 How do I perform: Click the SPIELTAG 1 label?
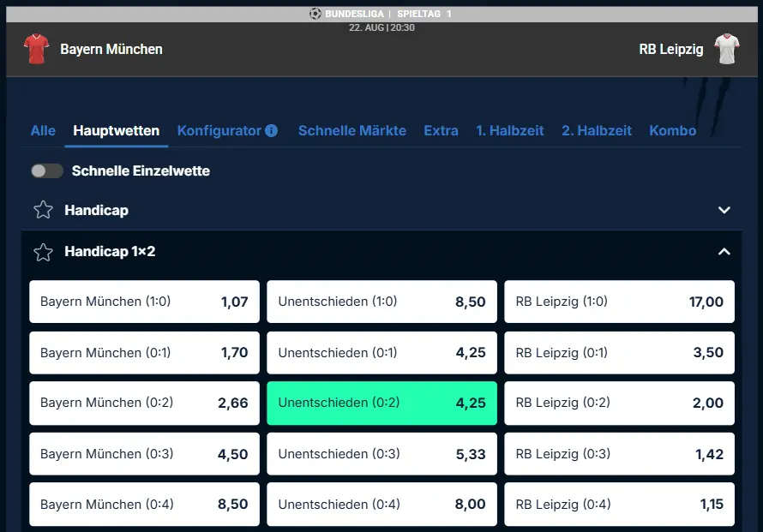(424, 14)
